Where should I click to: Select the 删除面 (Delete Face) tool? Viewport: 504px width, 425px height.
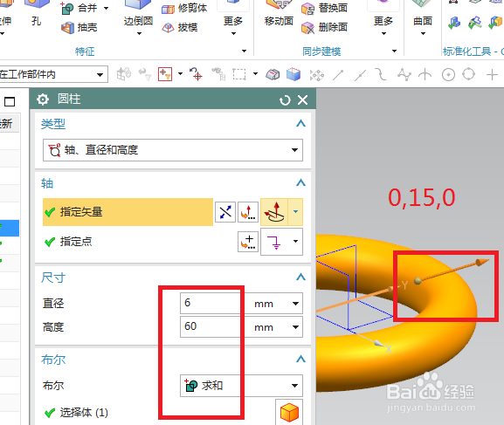[x=324, y=28]
